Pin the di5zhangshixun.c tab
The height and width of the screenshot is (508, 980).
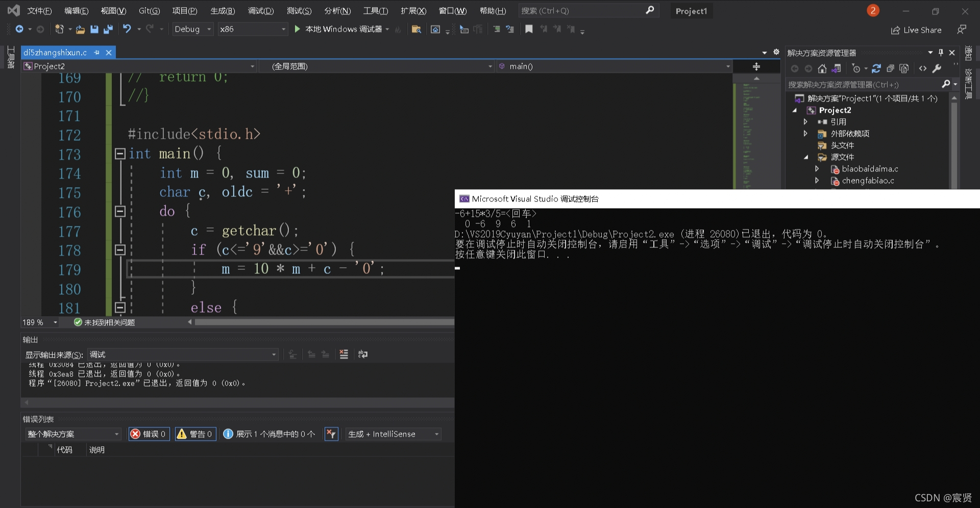point(96,53)
